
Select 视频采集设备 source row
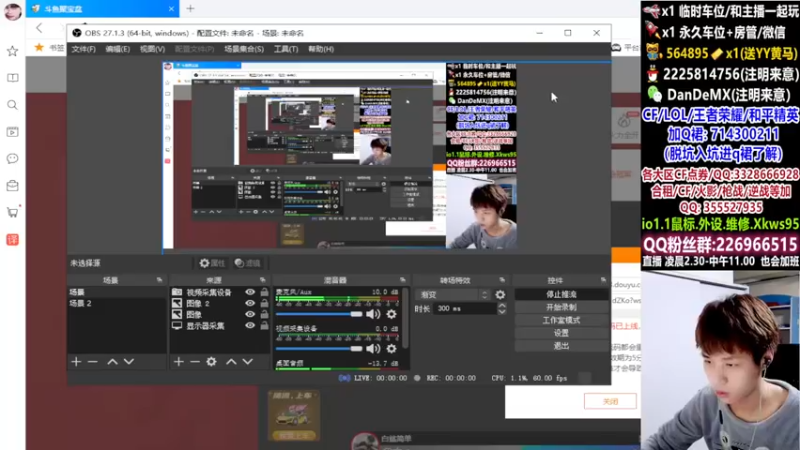click(x=219, y=292)
